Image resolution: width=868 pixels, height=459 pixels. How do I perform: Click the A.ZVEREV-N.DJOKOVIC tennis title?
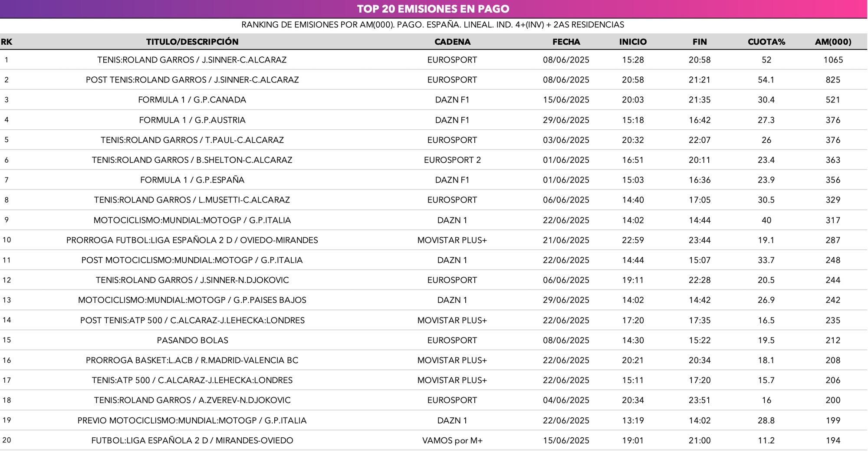pos(192,400)
